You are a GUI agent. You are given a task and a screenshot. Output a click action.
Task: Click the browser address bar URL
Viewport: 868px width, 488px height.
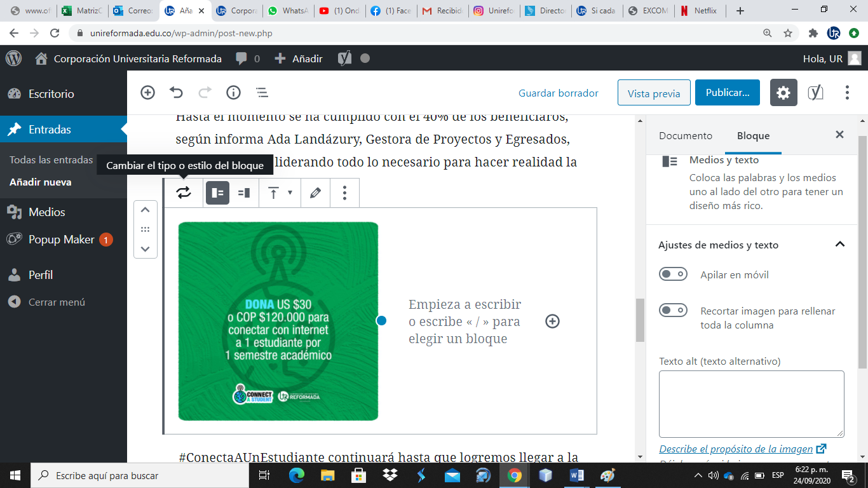(x=180, y=33)
